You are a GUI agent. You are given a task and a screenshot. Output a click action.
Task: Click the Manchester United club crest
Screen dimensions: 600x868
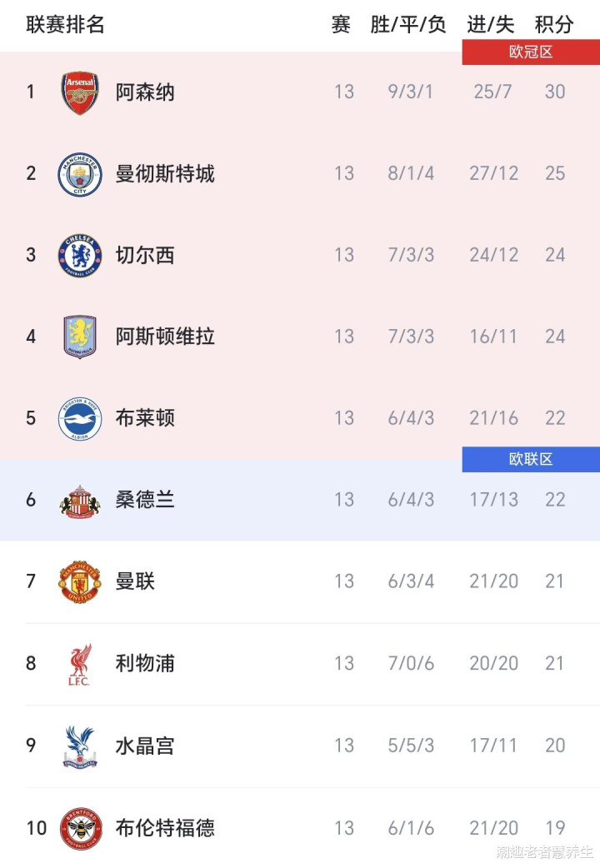80,582
